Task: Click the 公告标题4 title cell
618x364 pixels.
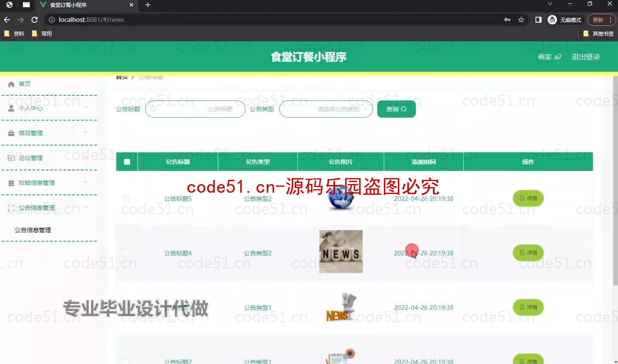Action: pos(178,253)
